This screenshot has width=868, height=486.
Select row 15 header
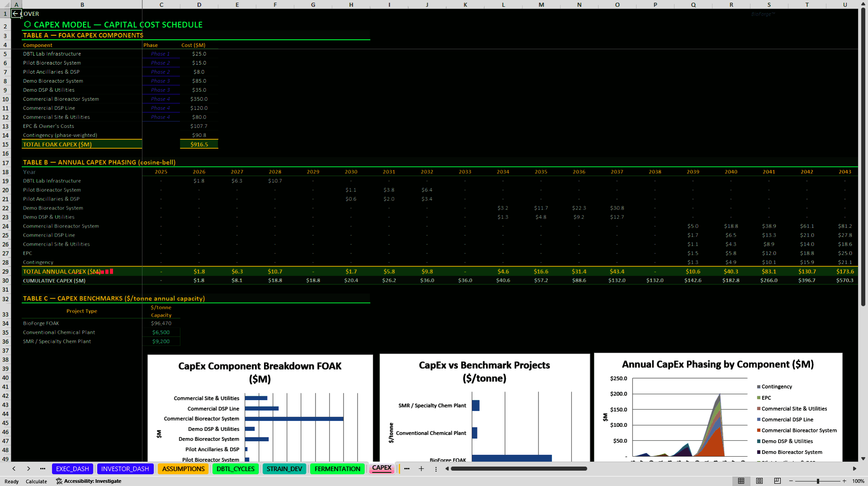(5, 145)
